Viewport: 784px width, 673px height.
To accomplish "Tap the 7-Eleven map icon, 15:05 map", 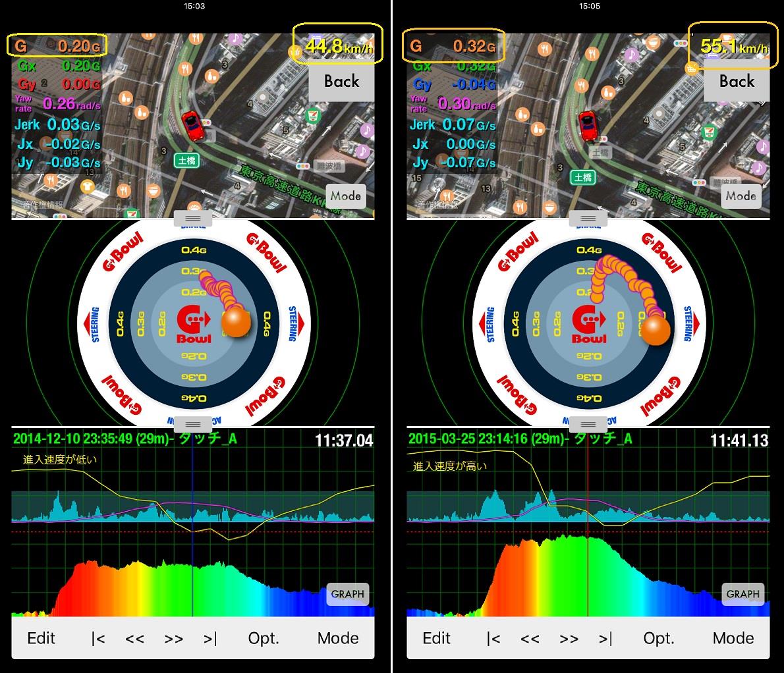I will (708, 132).
